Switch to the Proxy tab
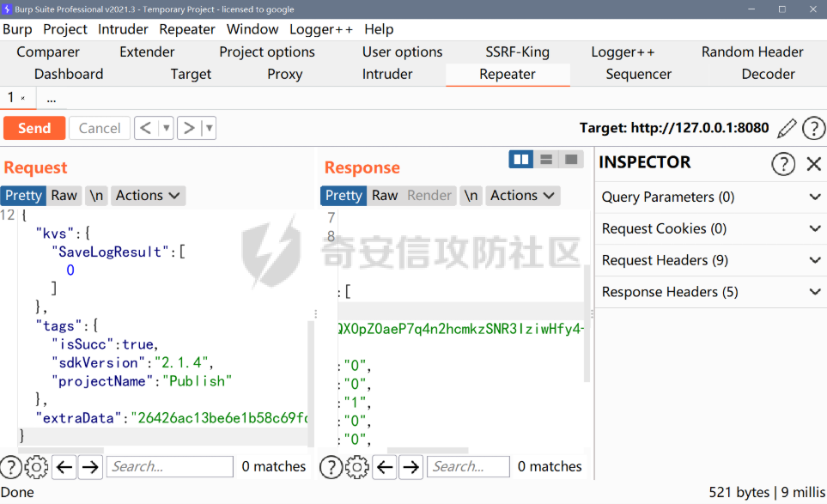 [285, 75]
